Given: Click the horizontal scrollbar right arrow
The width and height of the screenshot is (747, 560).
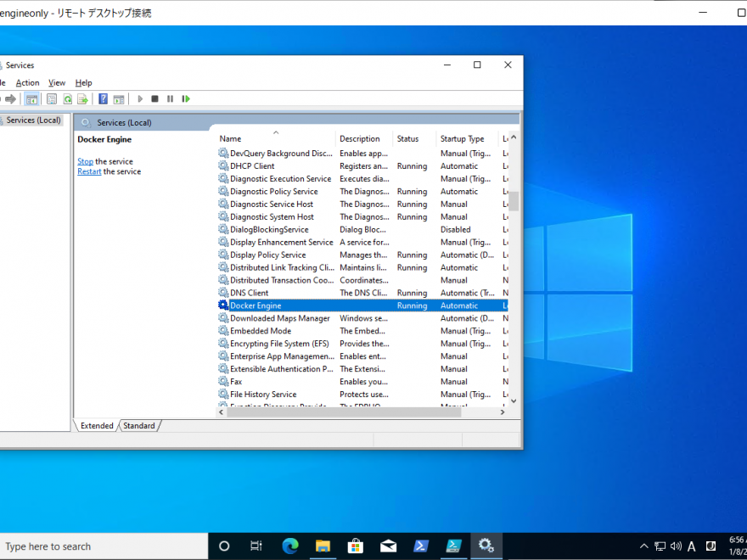Looking at the screenshot, I should pyautogui.click(x=503, y=412).
